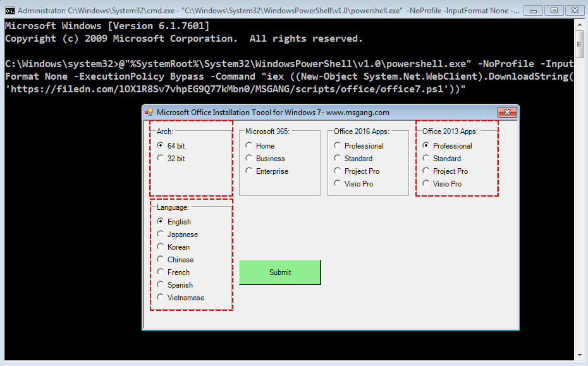Click the console vertical scrollbar thumb
588x366 pixels.
tap(580, 44)
